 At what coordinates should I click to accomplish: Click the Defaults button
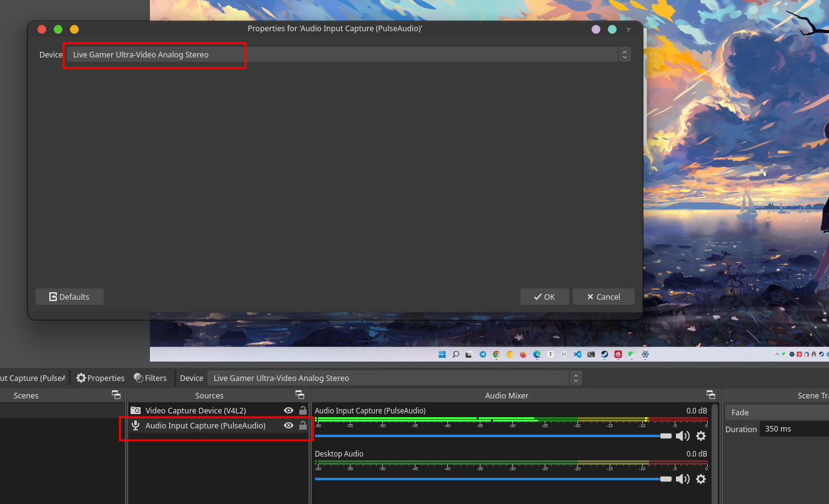pos(69,297)
